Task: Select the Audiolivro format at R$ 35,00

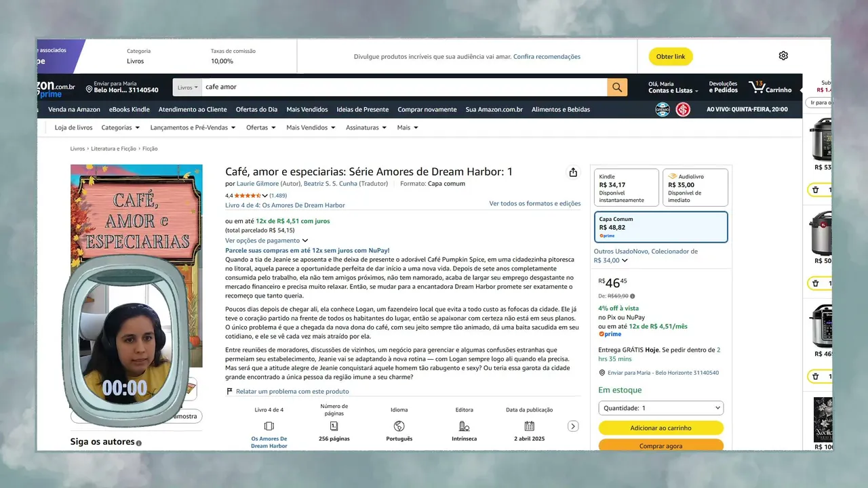Action: click(x=695, y=187)
